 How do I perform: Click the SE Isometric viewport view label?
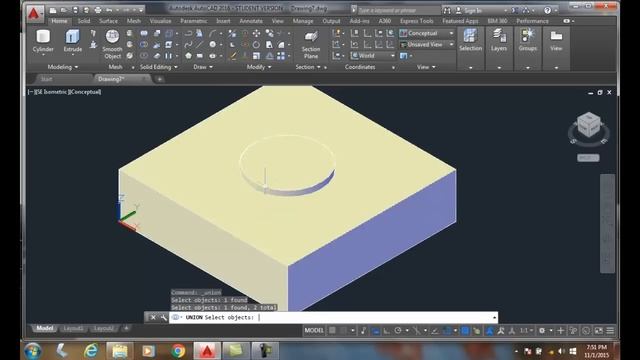click(x=51, y=92)
